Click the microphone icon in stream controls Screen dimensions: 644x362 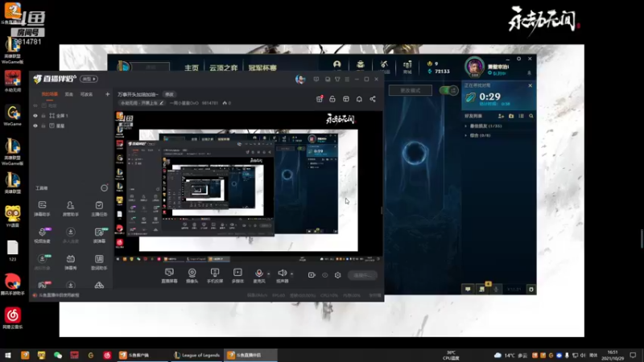click(258, 273)
